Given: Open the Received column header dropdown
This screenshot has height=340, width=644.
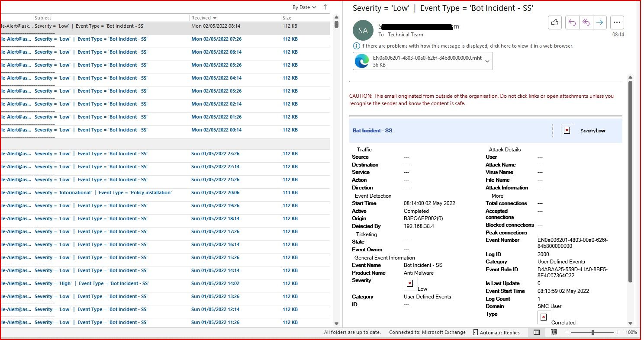Looking at the screenshot, I should click(x=203, y=18).
